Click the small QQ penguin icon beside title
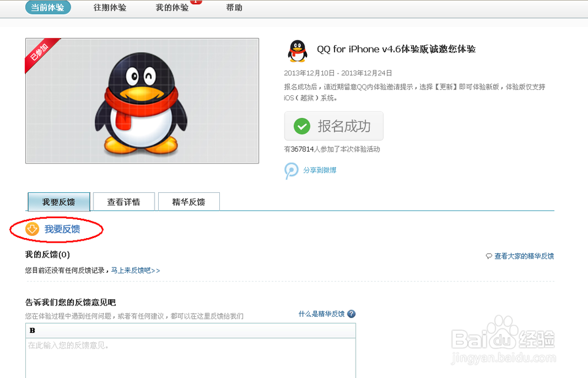This screenshot has height=378, width=588. tap(298, 51)
